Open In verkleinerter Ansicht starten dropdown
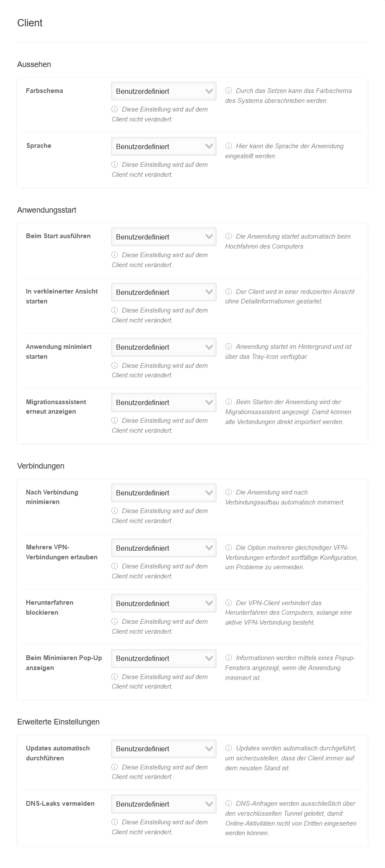 [163, 292]
